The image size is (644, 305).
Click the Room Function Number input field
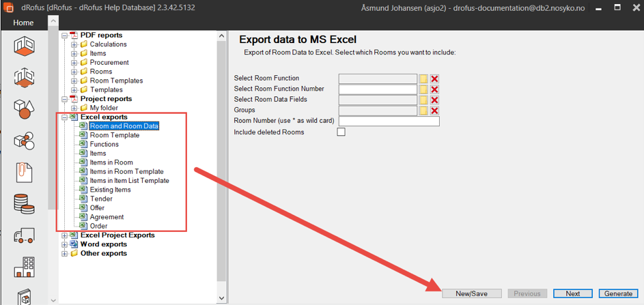coord(378,89)
